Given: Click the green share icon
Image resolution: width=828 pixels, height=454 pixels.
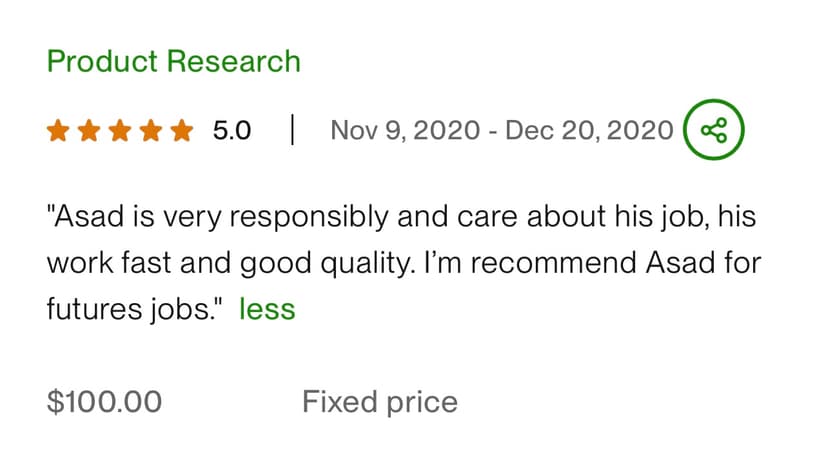Looking at the screenshot, I should (x=714, y=131).
